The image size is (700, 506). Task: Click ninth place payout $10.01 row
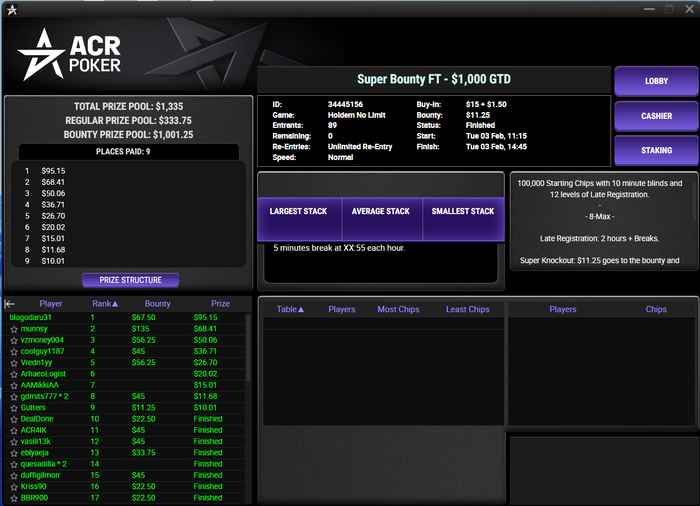pos(129,261)
